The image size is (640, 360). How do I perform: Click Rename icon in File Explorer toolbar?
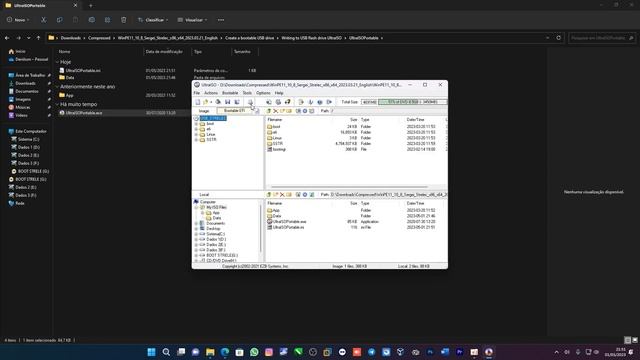coord(92,20)
